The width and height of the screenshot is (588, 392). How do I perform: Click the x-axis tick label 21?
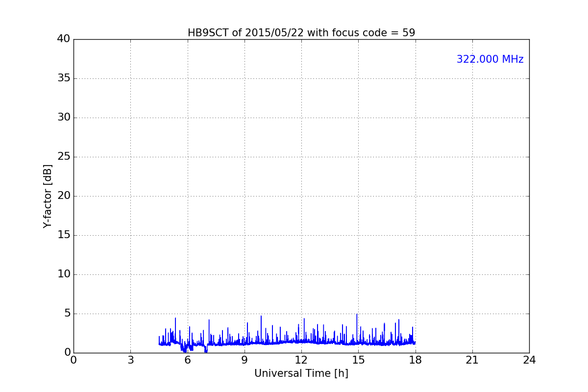click(x=472, y=360)
